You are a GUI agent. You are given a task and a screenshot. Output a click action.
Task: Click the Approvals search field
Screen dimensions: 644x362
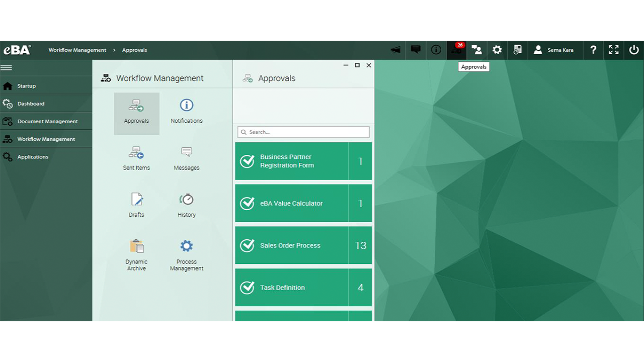click(x=303, y=132)
